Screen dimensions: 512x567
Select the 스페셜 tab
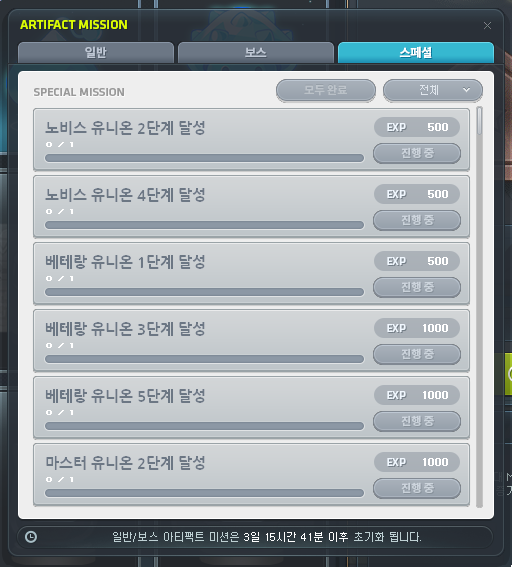pyautogui.click(x=416, y=53)
